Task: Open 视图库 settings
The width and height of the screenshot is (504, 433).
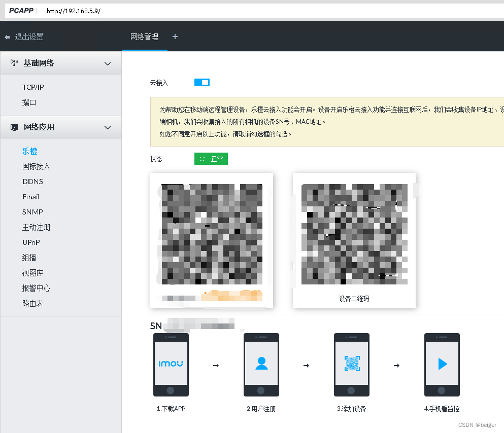Action: point(33,273)
